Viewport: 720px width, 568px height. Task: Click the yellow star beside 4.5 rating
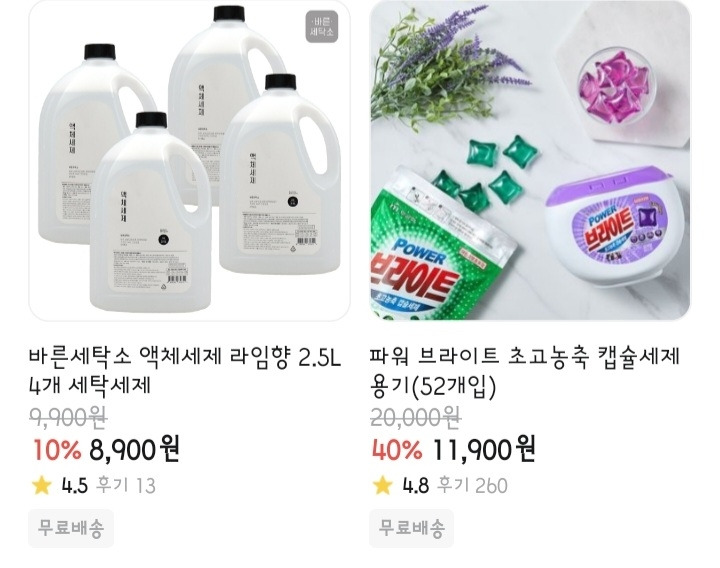42,485
